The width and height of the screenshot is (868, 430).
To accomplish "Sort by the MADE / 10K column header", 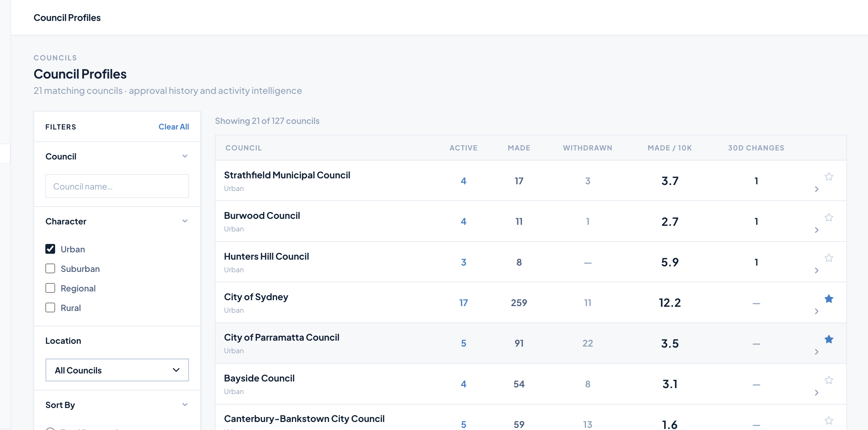I will pos(670,148).
